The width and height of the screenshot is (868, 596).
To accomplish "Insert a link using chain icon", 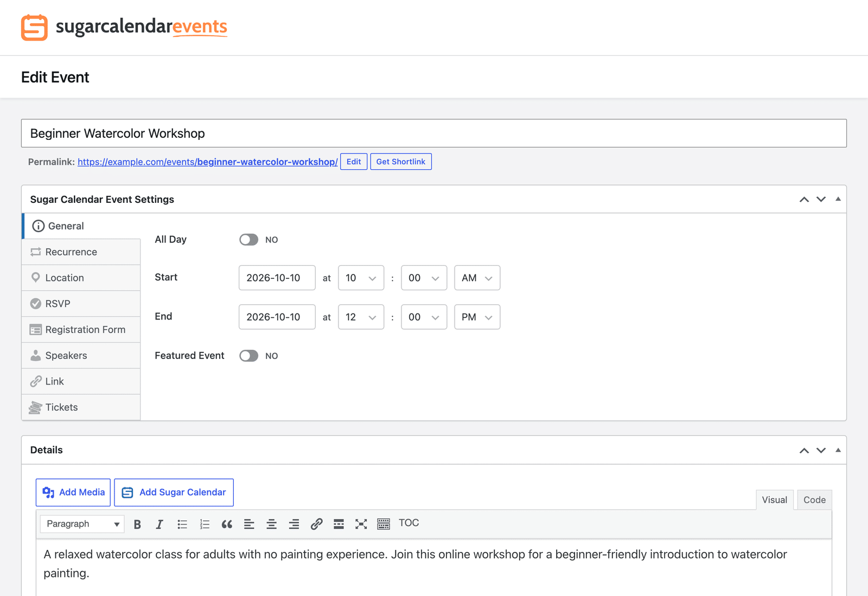I will (x=316, y=524).
